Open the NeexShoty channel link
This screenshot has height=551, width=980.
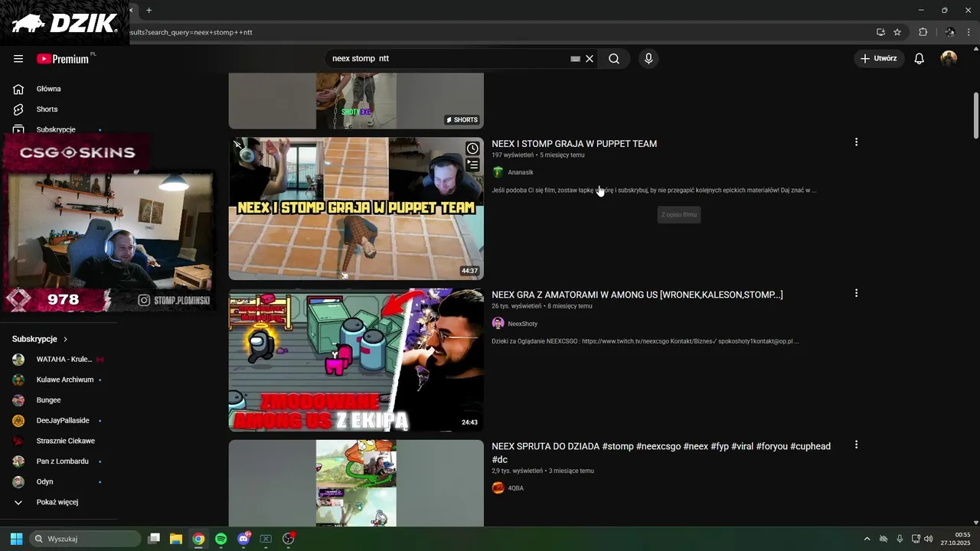[523, 324]
